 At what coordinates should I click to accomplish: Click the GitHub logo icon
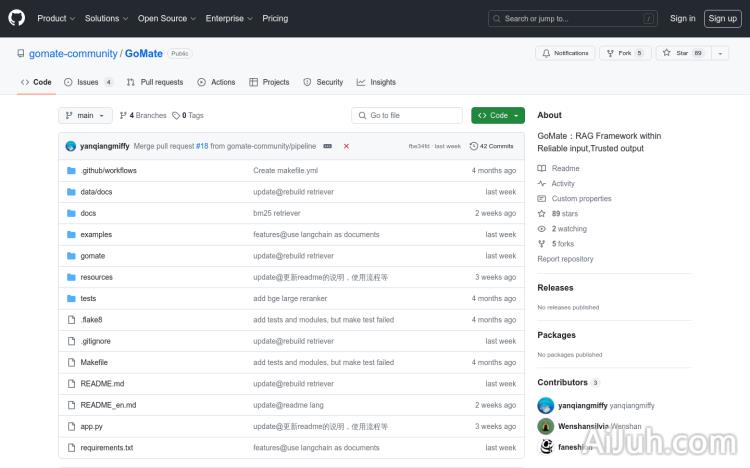(x=18, y=18)
